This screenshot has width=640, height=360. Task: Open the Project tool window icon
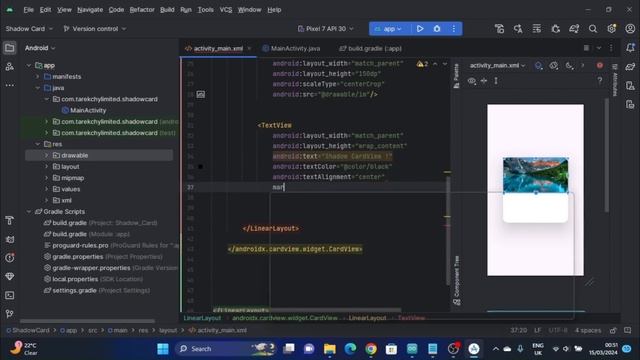tap(9, 48)
